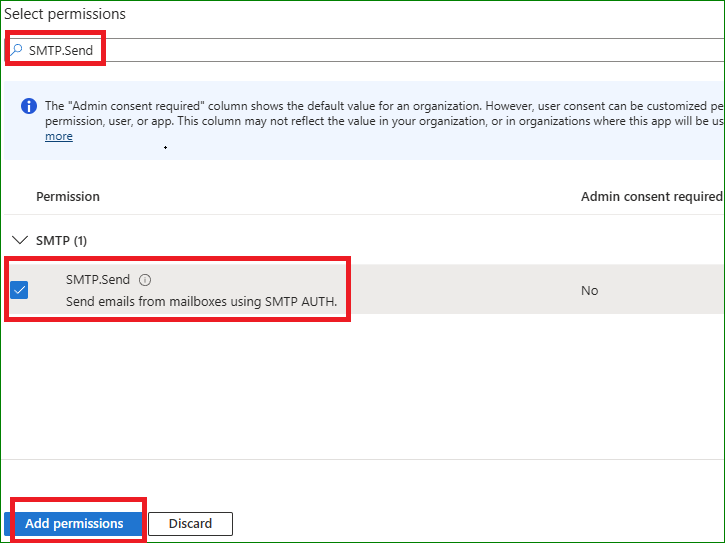The width and height of the screenshot is (725, 543).
Task: Click the Permission column header
Action: (x=68, y=197)
